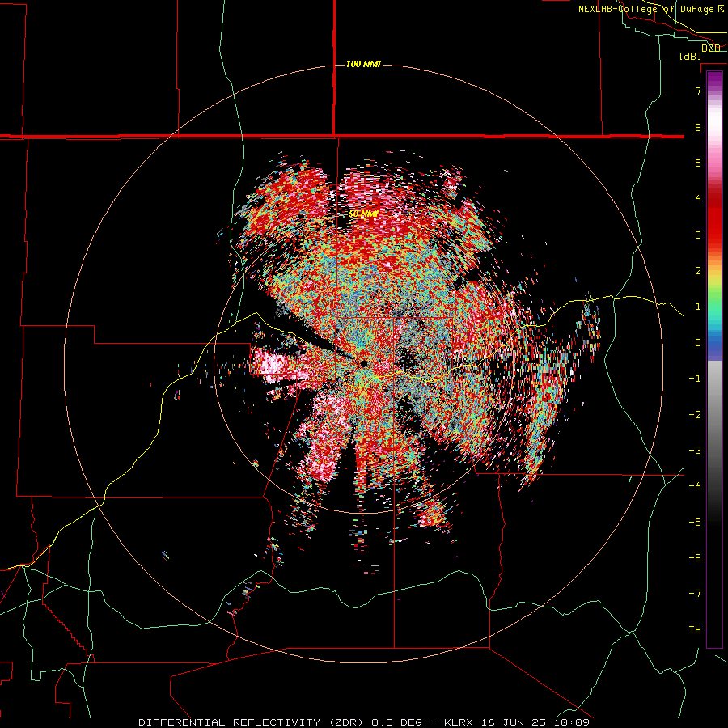Click the scale value 4
This screenshot has height=728, width=728.
click(698, 198)
